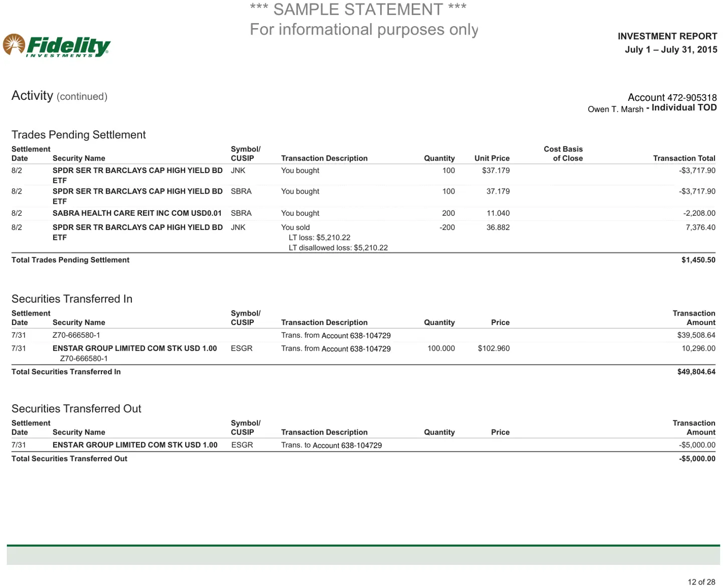Select the You sold transaction description
This screenshot has width=723, height=588.
coord(296,227)
